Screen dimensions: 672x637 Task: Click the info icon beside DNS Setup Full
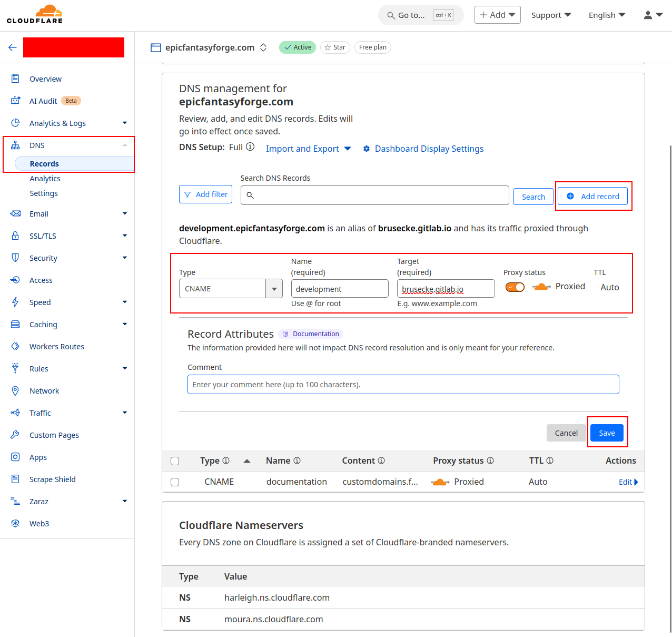coord(250,147)
